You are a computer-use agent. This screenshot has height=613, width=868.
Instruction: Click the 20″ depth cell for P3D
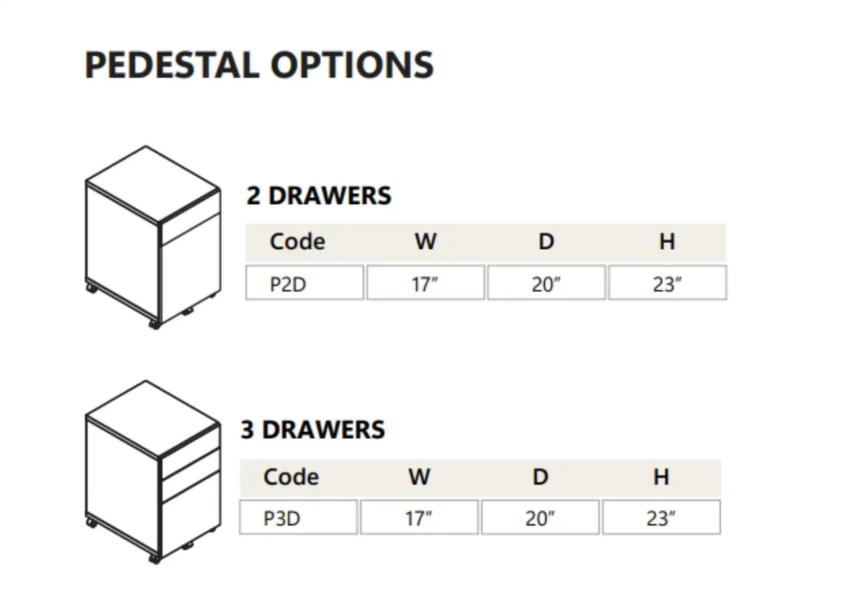pyautogui.click(x=541, y=517)
